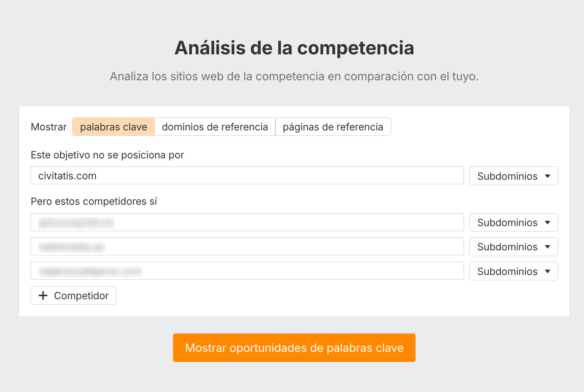
Task: Click "Mostrar oportunidades de palabras clave" button
Action: pos(294,348)
